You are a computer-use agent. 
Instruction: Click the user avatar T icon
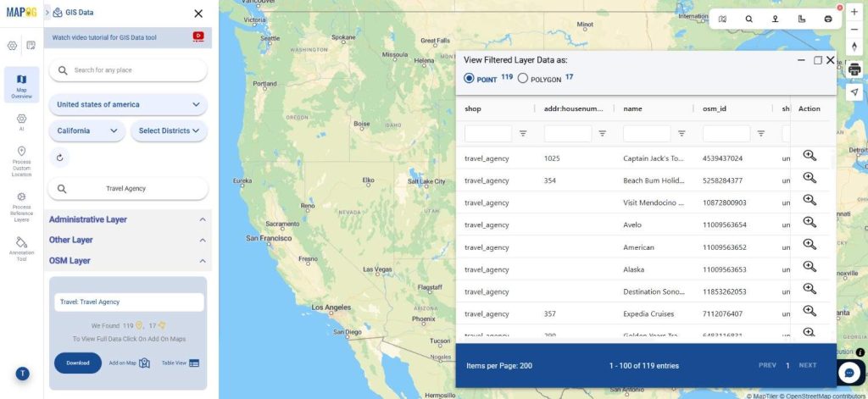click(x=23, y=374)
